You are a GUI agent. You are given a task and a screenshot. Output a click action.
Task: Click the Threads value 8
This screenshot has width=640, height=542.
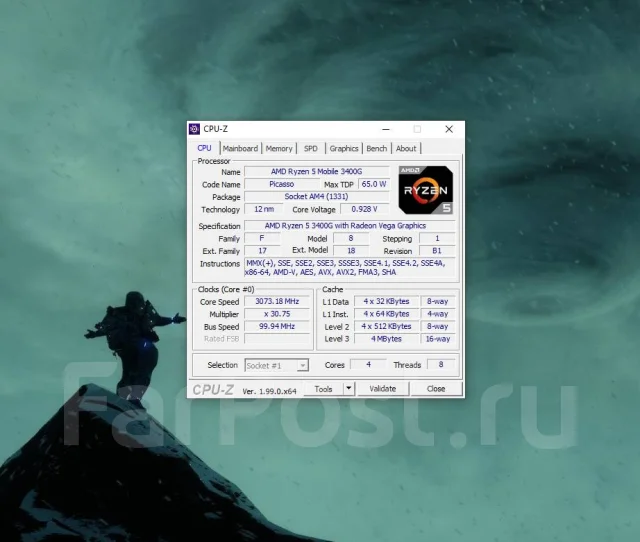[x=441, y=364]
